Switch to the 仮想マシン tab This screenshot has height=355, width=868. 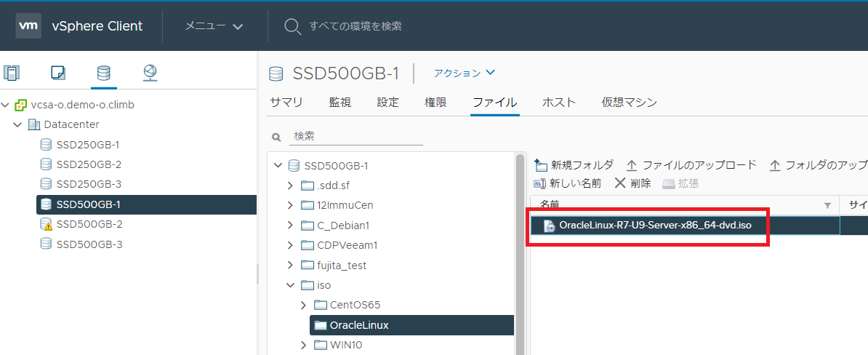[x=630, y=103]
